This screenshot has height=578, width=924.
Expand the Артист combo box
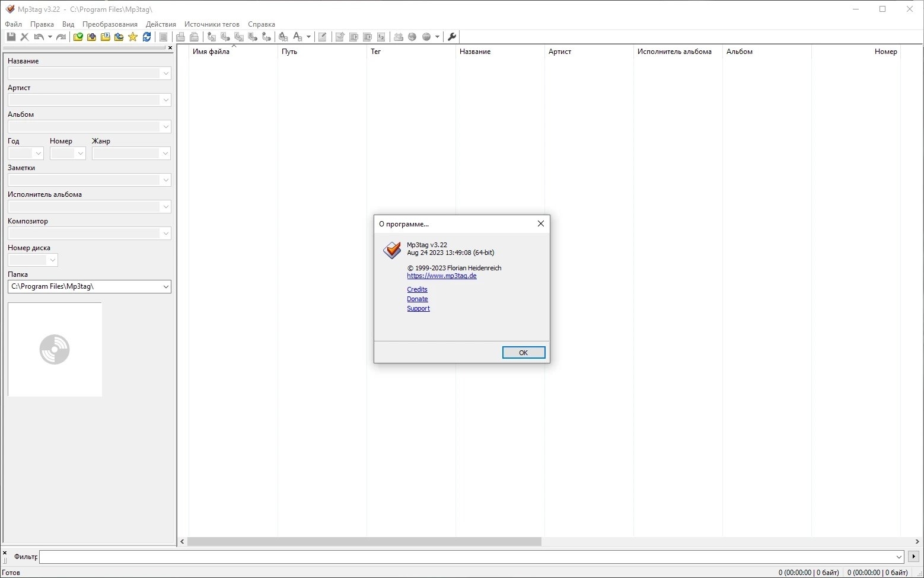165,100
